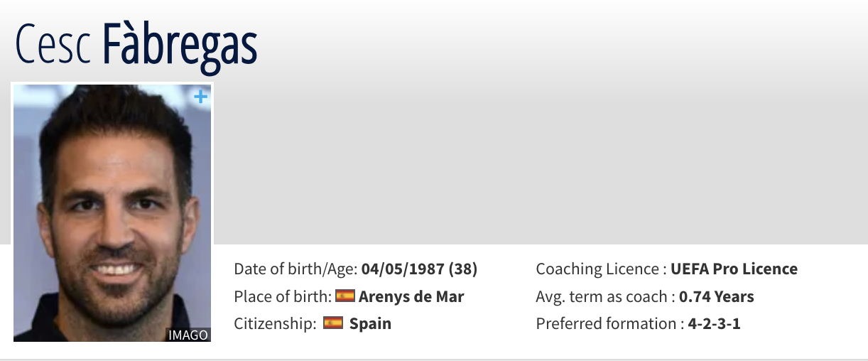Click the empty grey header banner

540,163
